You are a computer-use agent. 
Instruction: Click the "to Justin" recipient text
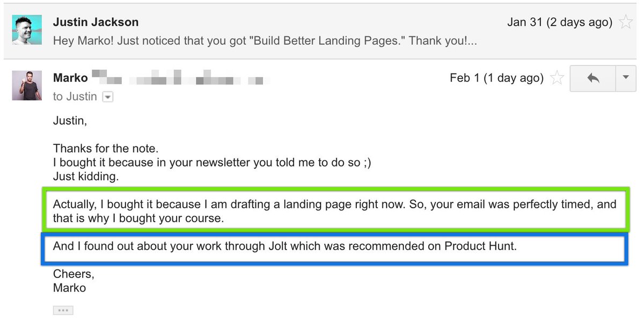click(x=75, y=97)
